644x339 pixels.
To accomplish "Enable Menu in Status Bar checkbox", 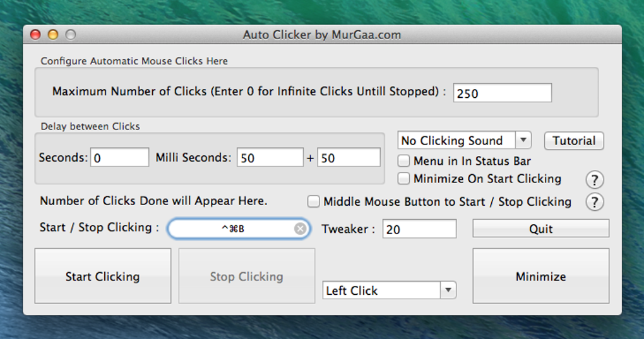I will (404, 161).
